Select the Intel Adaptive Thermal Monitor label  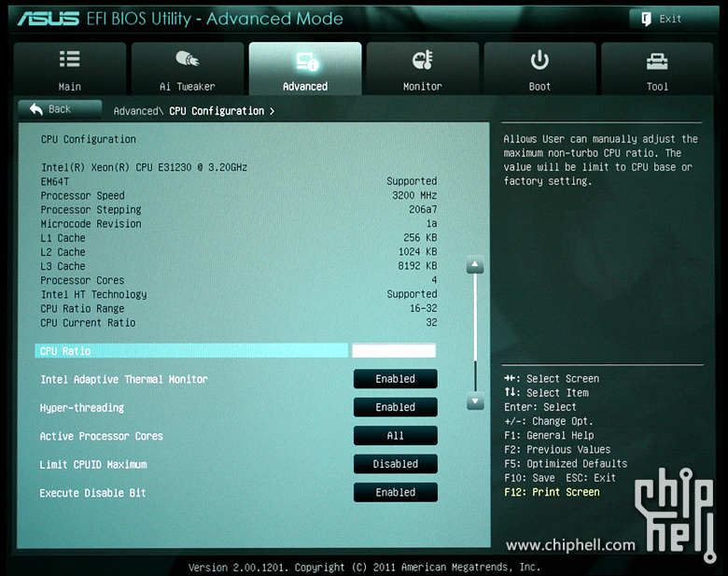(124, 380)
